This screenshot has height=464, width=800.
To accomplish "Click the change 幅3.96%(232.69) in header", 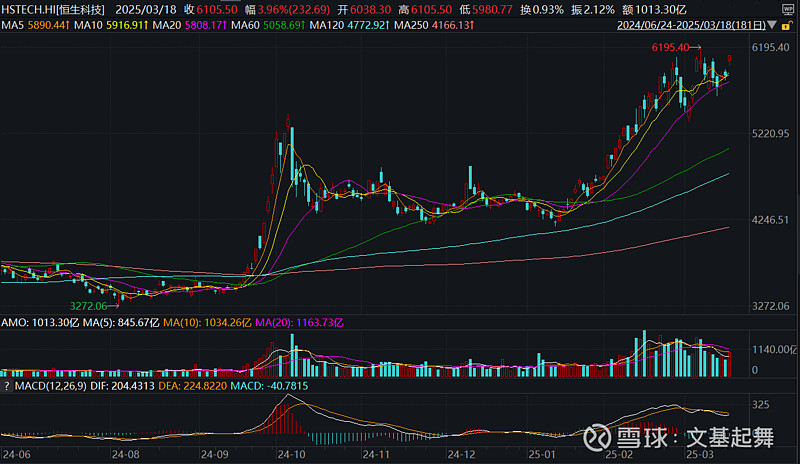I will [287, 10].
